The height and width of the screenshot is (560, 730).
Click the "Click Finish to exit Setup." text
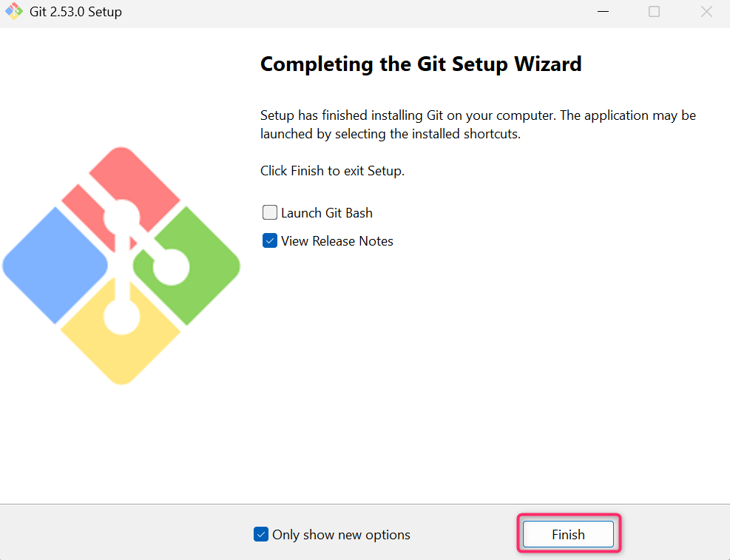pos(332,171)
